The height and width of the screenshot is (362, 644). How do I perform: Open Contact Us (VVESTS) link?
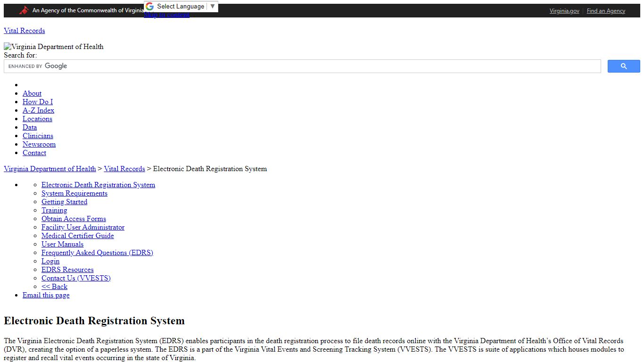click(76, 278)
